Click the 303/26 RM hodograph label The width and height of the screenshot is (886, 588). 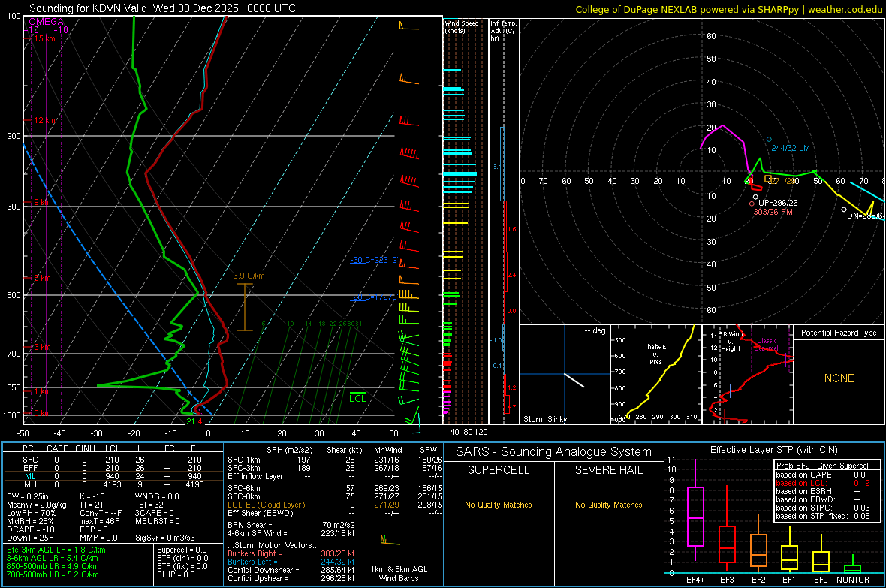point(773,212)
